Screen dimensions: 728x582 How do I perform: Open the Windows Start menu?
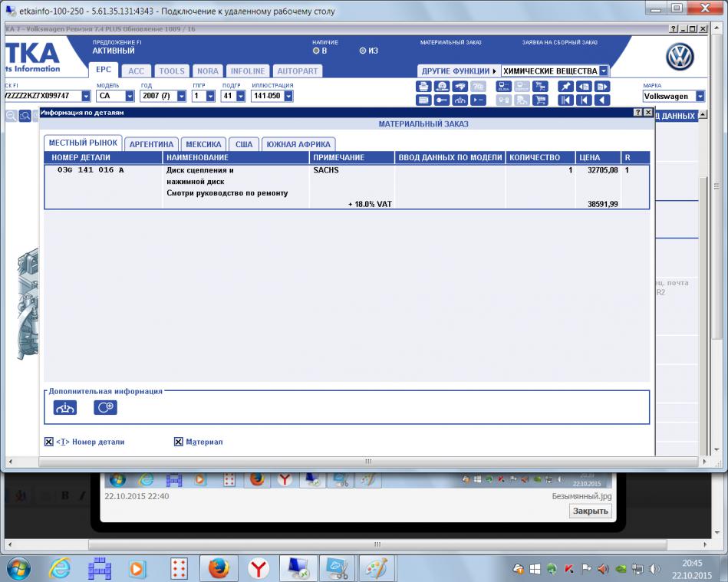(18, 568)
